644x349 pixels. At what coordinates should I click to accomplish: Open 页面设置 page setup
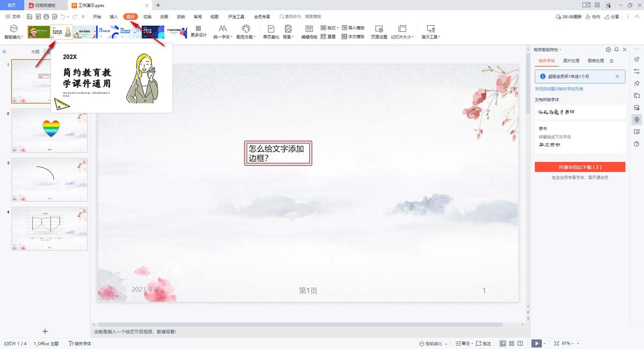(x=379, y=32)
